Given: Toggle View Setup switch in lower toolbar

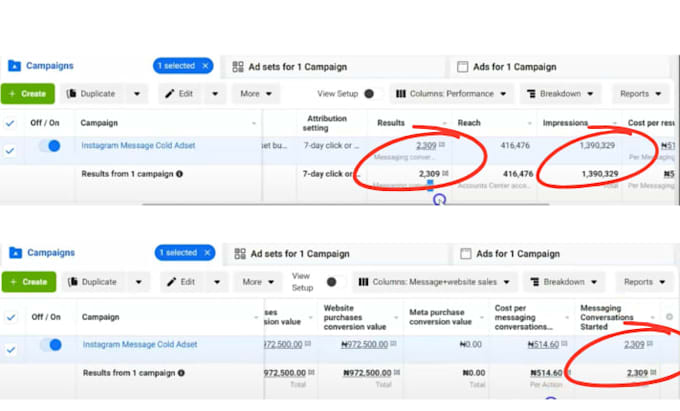Looking at the screenshot, I should click(x=334, y=282).
